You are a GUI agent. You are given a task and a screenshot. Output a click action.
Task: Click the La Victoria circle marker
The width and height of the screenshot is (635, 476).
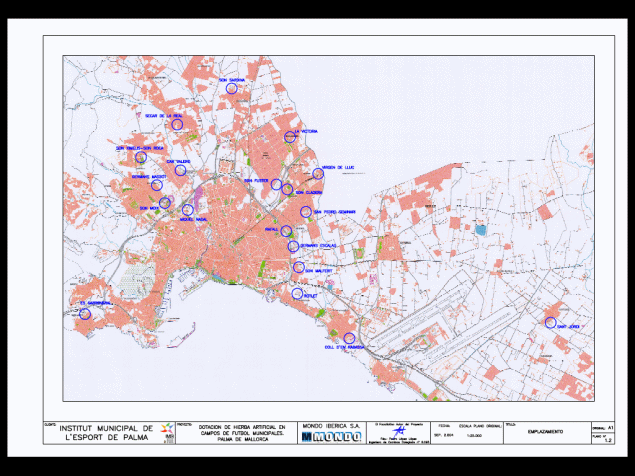pyautogui.click(x=289, y=137)
